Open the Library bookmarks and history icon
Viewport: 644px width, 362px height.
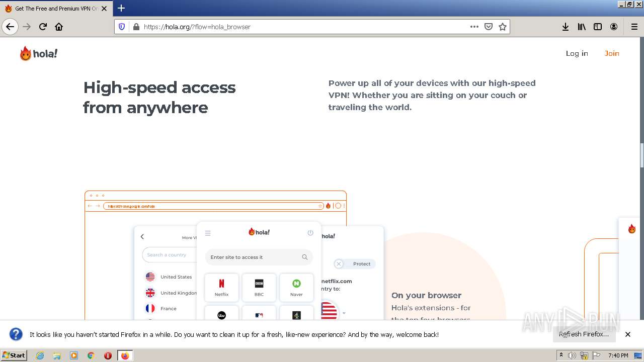click(x=582, y=27)
